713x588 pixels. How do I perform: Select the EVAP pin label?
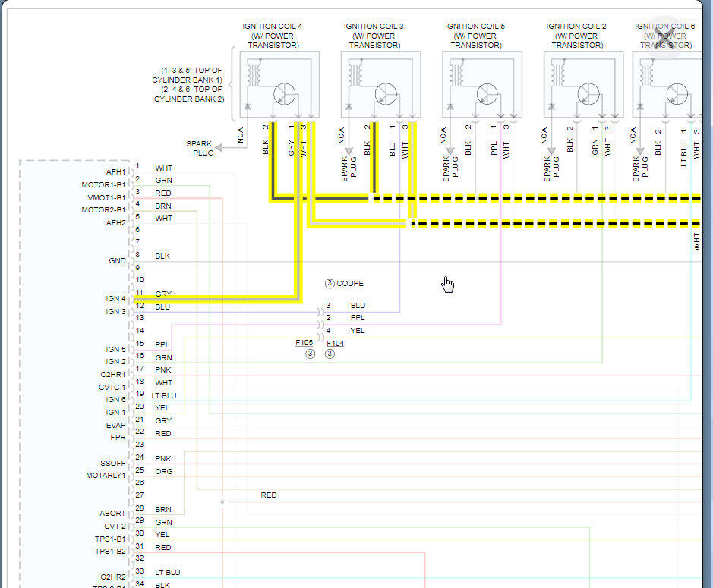click(116, 425)
